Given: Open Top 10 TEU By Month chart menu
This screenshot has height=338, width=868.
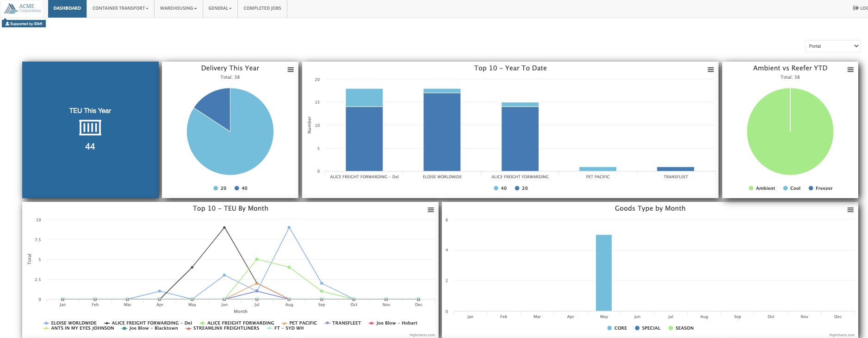Looking at the screenshot, I should pyautogui.click(x=431, y=210).
